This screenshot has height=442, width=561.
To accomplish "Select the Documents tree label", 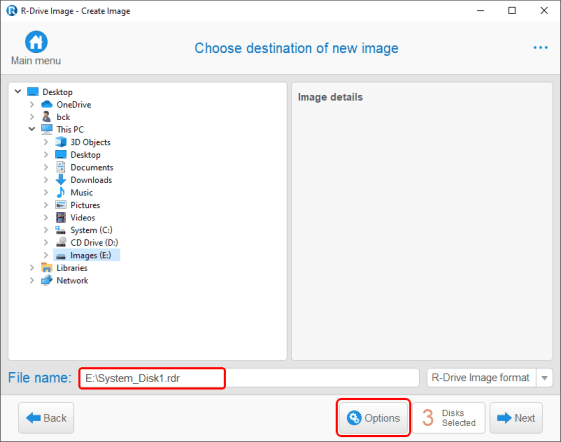I will point(92,167).
